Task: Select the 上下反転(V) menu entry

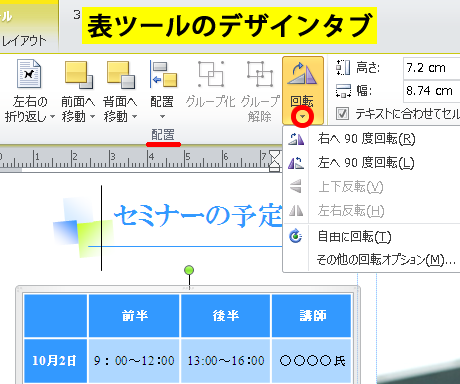Action: click(371, 187)
